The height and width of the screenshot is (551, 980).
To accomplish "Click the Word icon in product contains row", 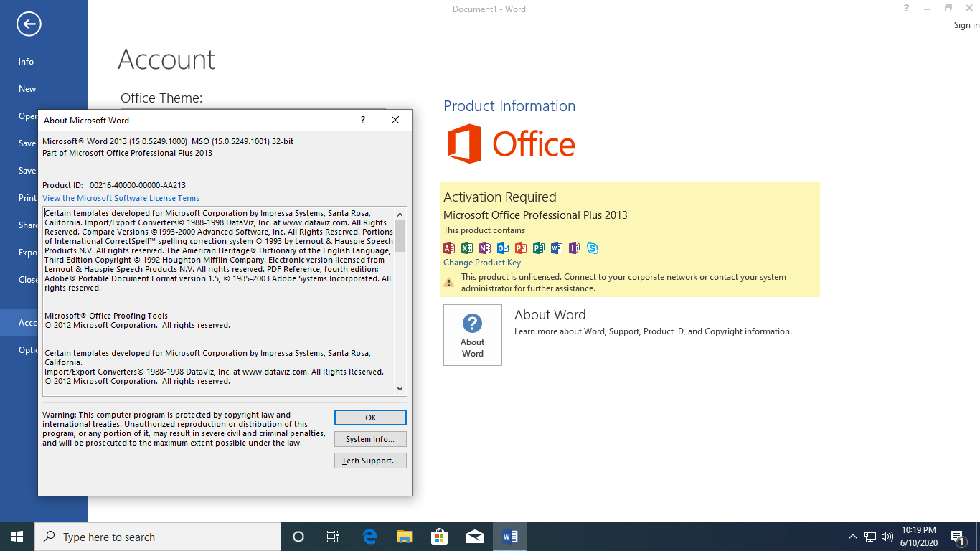I will 557,248.
